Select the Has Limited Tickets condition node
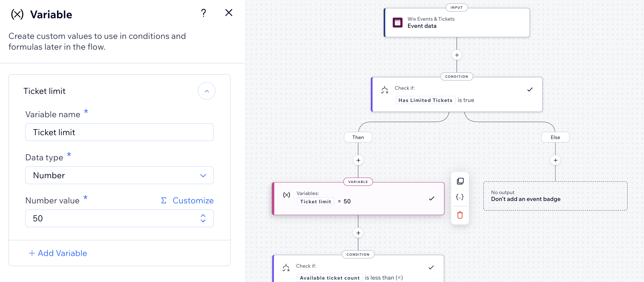644x282 pixels. point(456,94)
